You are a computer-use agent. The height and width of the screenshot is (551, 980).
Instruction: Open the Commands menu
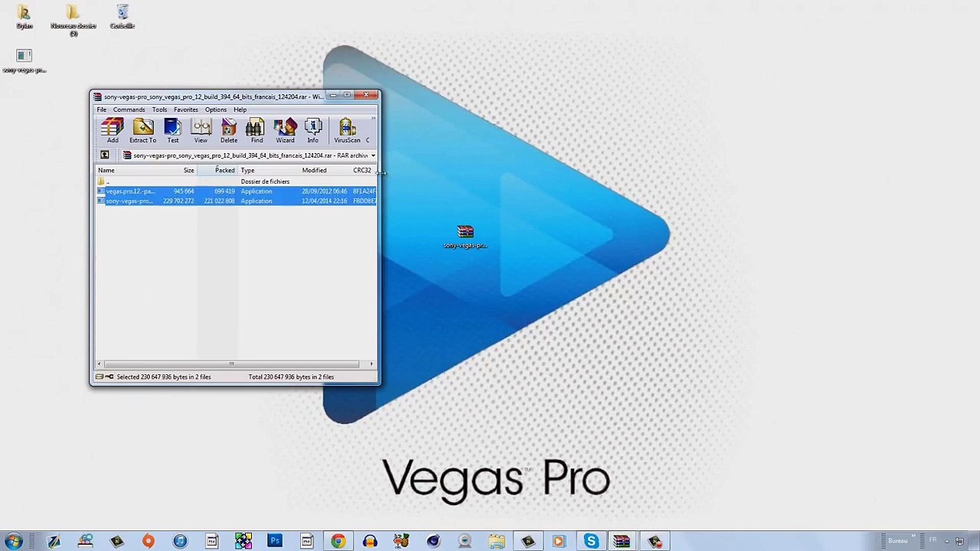coord(129,109)
